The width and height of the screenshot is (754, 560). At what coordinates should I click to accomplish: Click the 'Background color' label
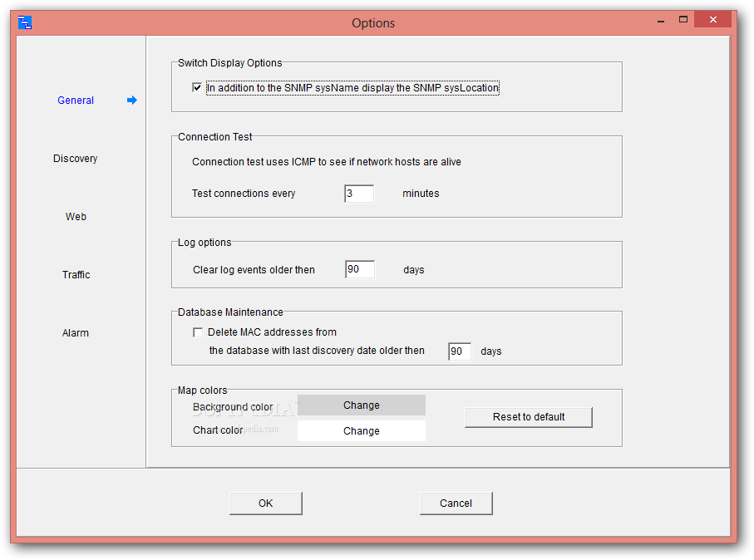click(x=233, y=406)
